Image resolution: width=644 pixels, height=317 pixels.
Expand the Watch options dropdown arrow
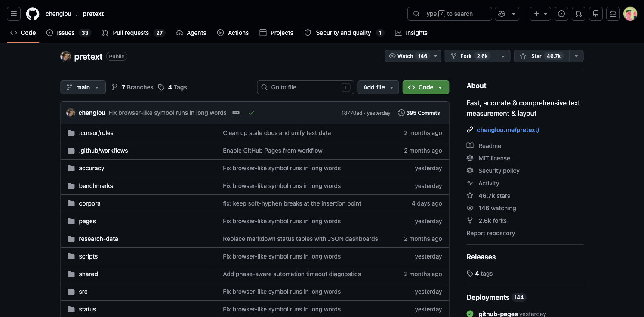coord(436,56)
